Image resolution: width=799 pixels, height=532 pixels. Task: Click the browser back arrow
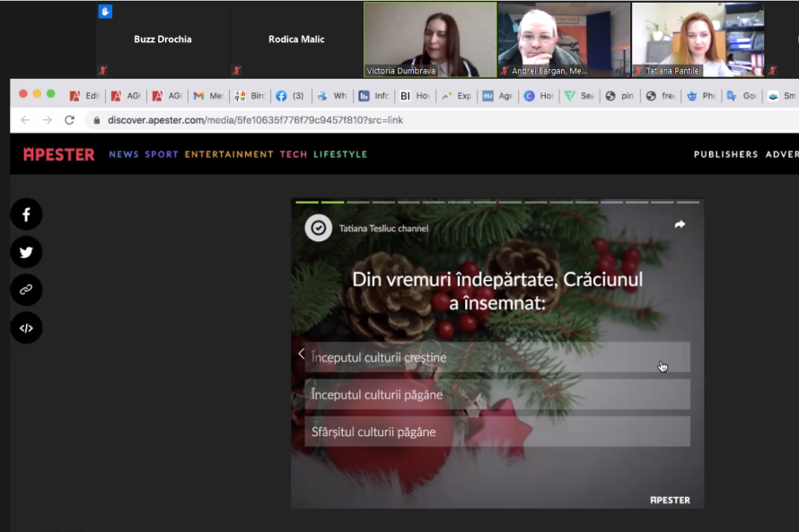(25, 120)
